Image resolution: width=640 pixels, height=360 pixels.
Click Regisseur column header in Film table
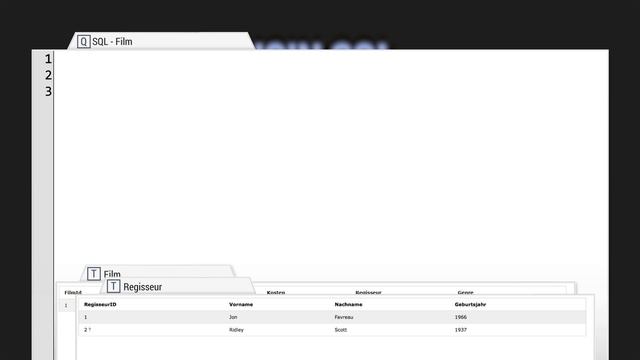point(368,292)
